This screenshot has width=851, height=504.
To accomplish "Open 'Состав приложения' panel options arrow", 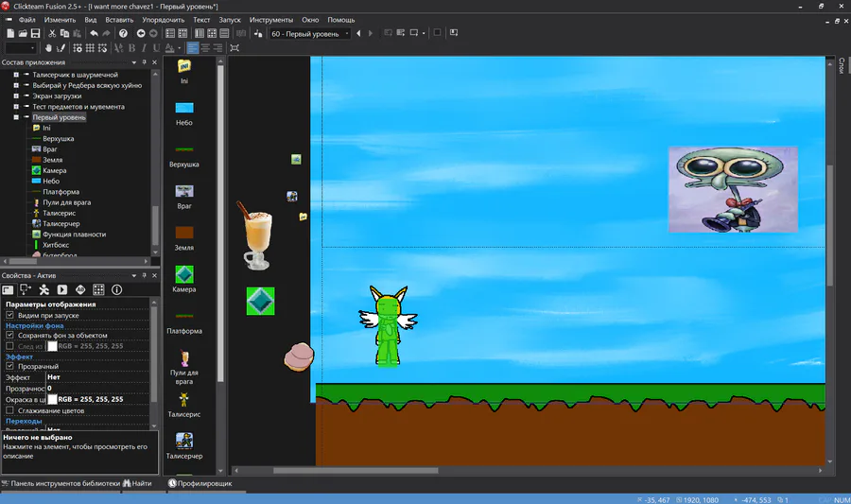I will (x=134, y=63).
